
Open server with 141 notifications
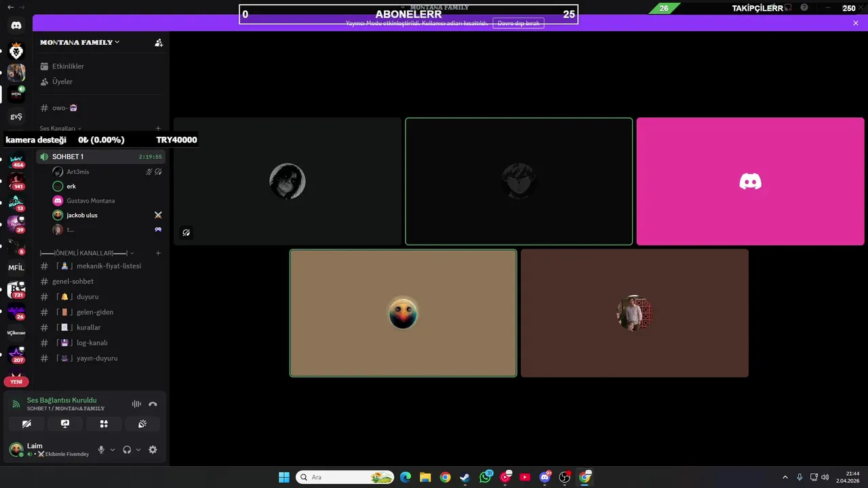click(16, 182)
